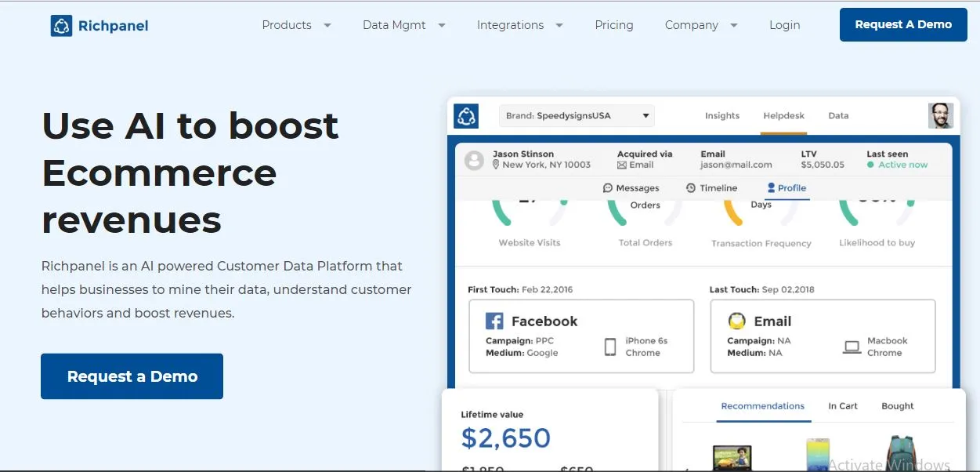Screen dimensions: 980x472
Task: Click First Touch: Feb 22,2016 label
Action: pyautogui.click(x=520, y=289)
